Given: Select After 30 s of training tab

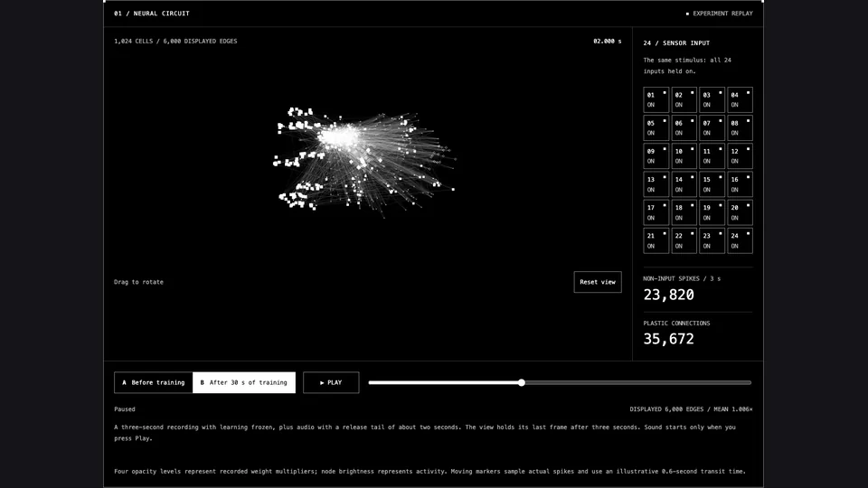Looking at the screenshot, I should tap(243, 382).
